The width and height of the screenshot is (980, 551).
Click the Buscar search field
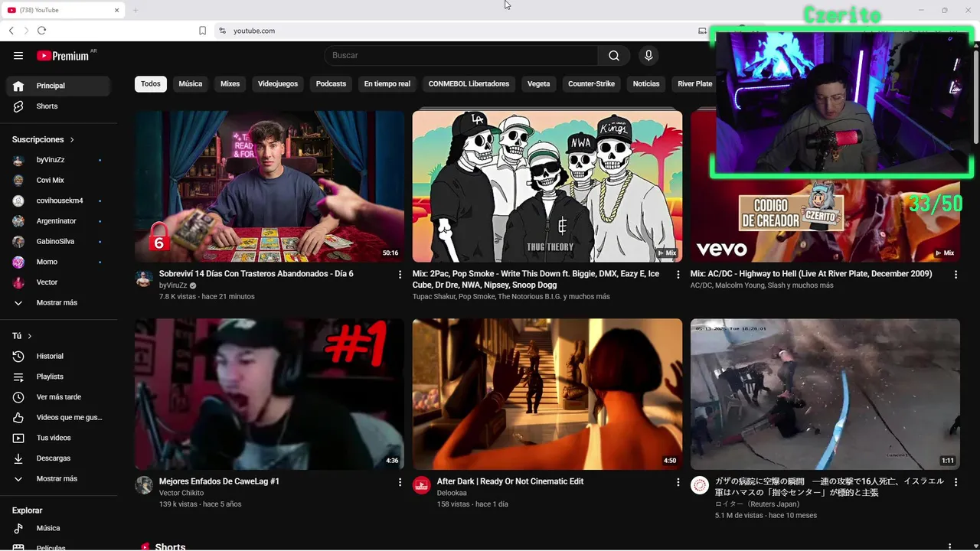[x=461, y=55]
